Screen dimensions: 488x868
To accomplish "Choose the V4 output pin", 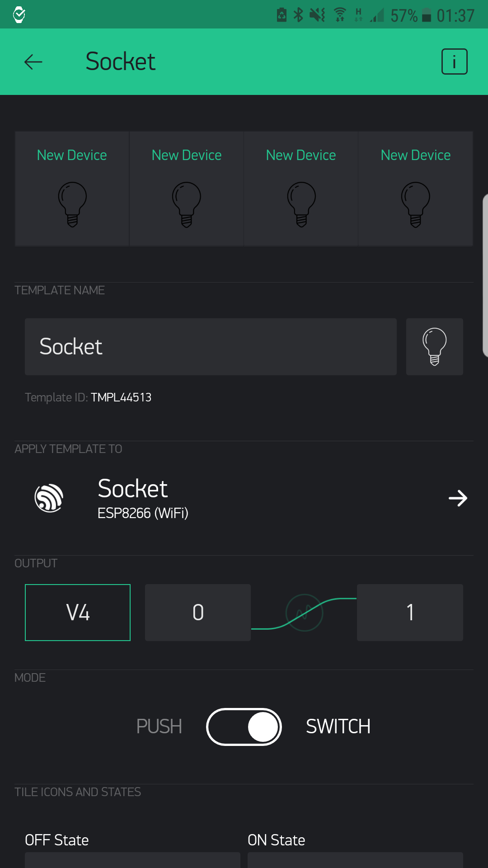I will [x=78, y=613].
